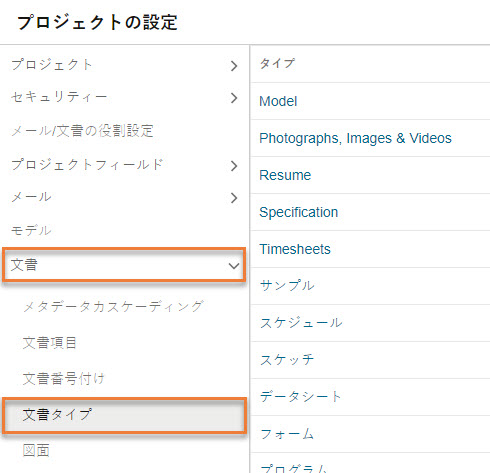The width and height of the screenshot is (490, 473).
Task: Click Photographs, Images & Videos link
Action: (x=355, y=138)
